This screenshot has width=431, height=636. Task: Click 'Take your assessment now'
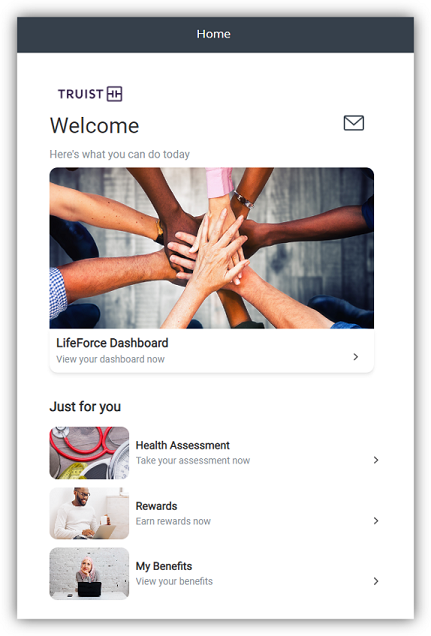(193, 460)
